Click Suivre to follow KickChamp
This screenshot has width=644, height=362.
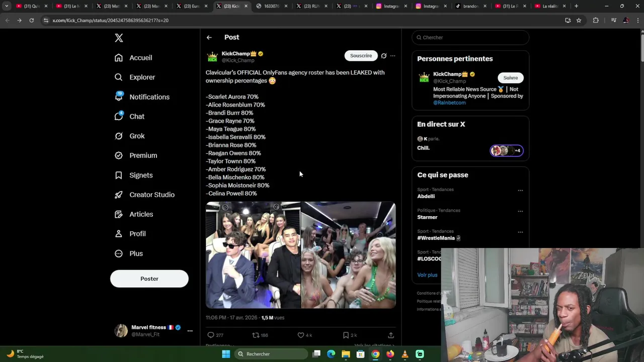(x=511, y=78)
